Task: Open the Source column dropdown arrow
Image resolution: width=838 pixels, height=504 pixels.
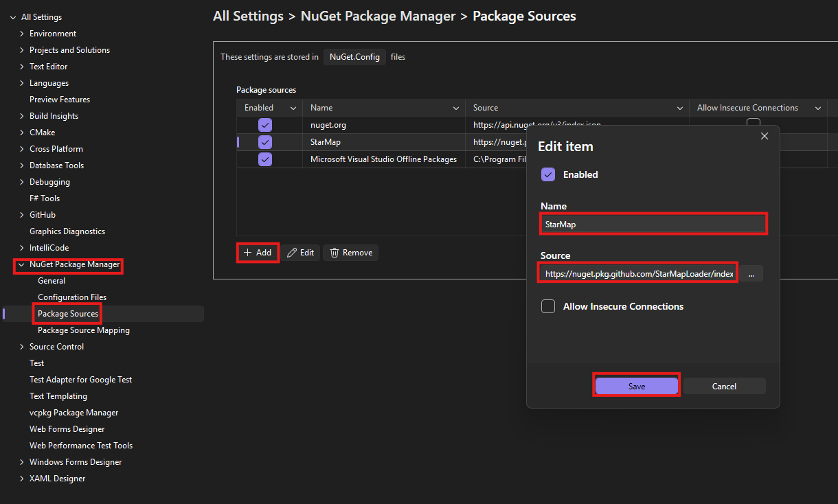Action: (x=679, y=108)
